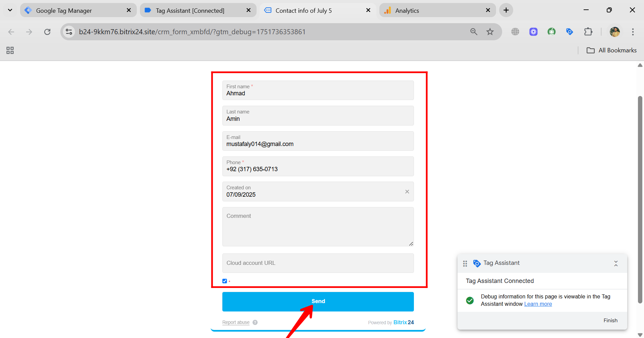Switch to the Google Tag Manager tab
This screenshot has width=644, height=338.
[78, 10]
